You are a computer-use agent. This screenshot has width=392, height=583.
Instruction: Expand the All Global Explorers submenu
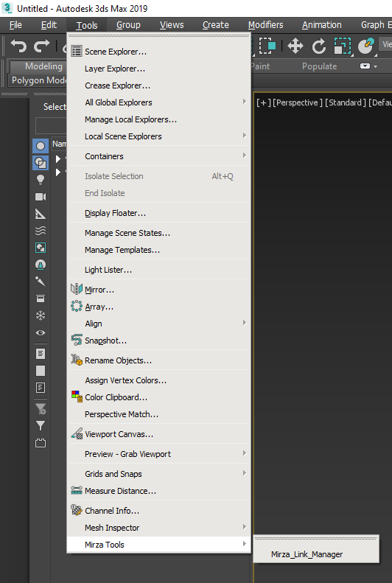pos(159,102)
